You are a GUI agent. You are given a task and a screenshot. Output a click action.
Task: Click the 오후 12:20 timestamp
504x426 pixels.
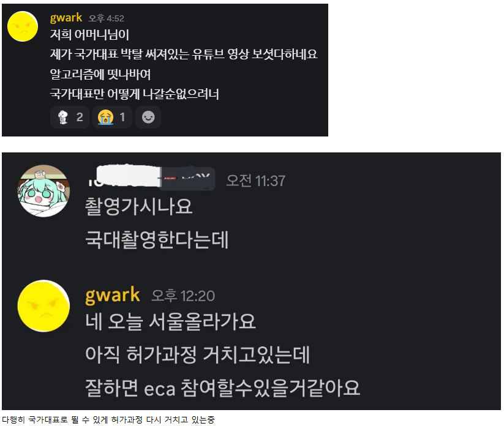[183, 296]
